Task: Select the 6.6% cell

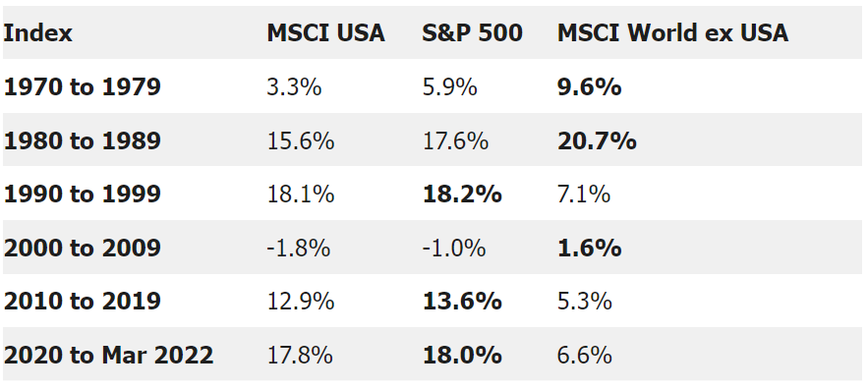Action: click(x=585, y=356)
